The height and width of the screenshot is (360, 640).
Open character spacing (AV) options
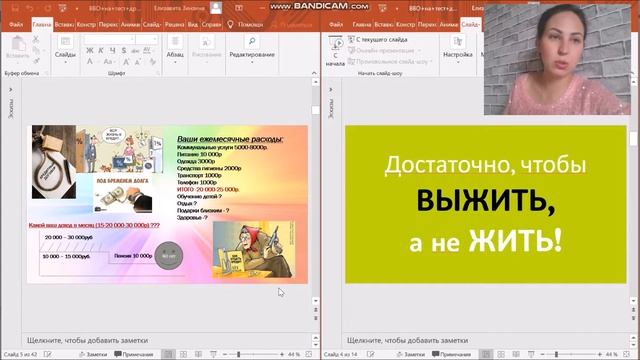[147, 51]
